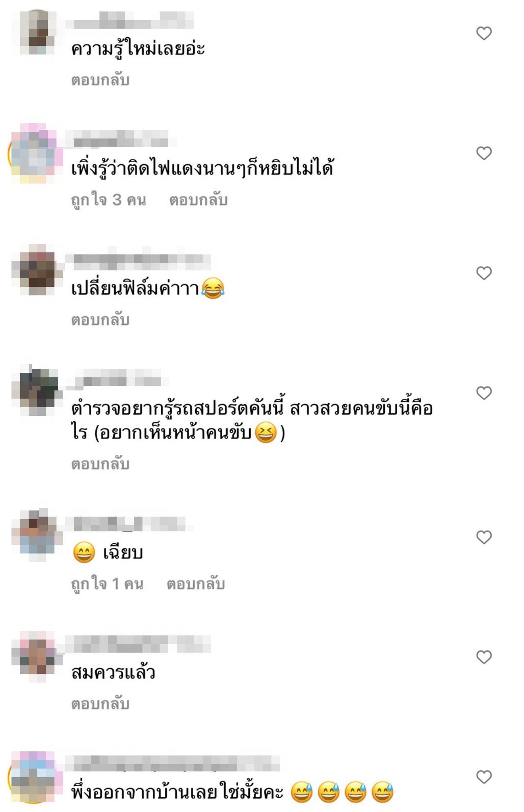Like the comment "ความรู้ใหม่เลยอ่ะ"

484,33
